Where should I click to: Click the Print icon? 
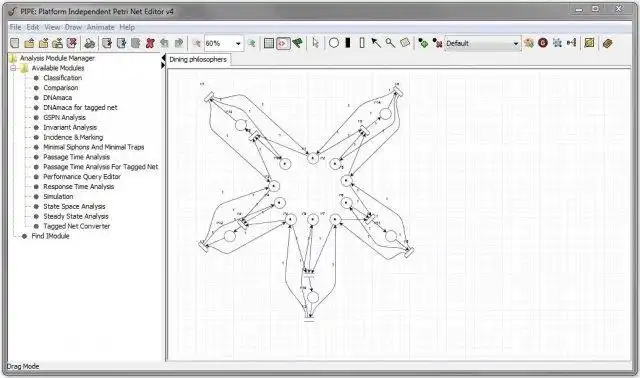90,43
